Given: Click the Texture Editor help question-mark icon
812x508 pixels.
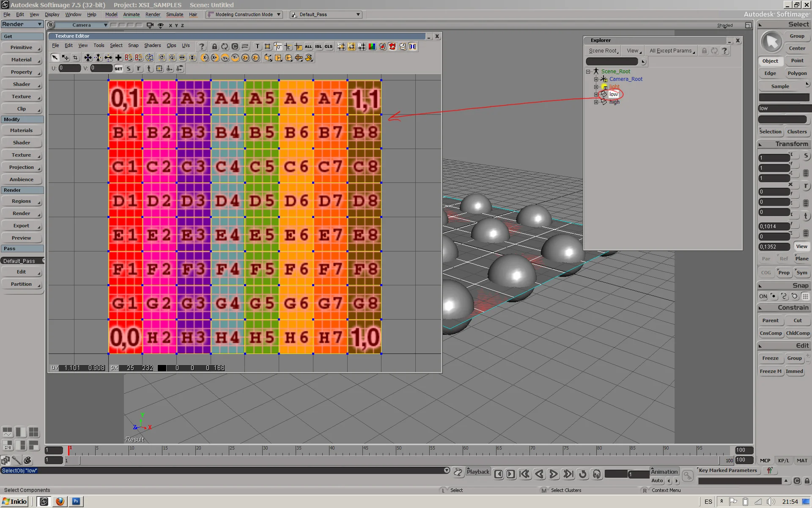Looking at the screenshot, I should (x=202, y=47).
